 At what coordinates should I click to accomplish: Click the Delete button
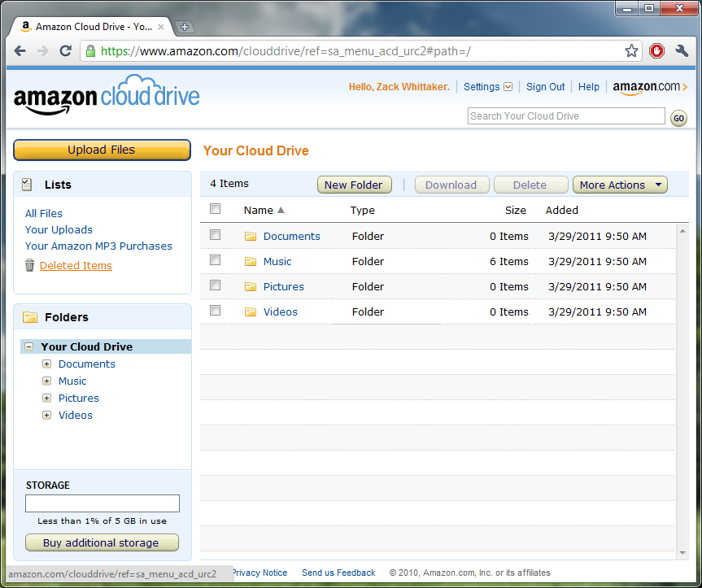point(530,185)
